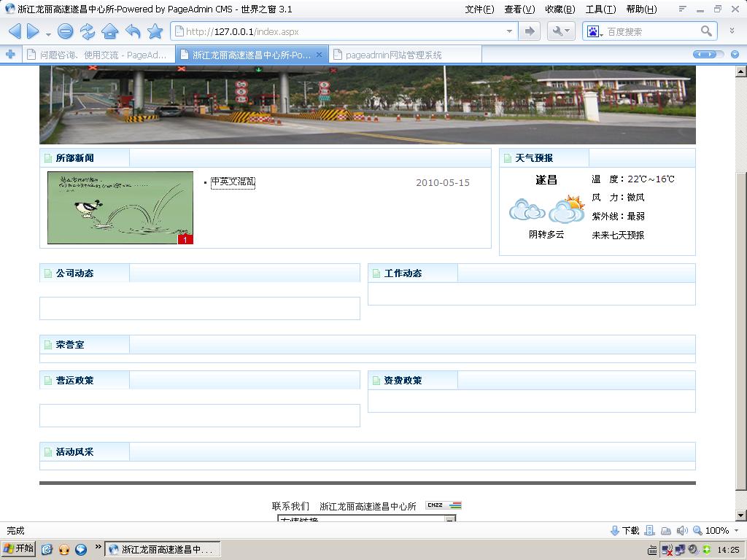Image resolution: width=747 pixels, height=560 pixels.
Task: Switch to the pageadmin网站管理系统 tab
Action: [405, 55]
